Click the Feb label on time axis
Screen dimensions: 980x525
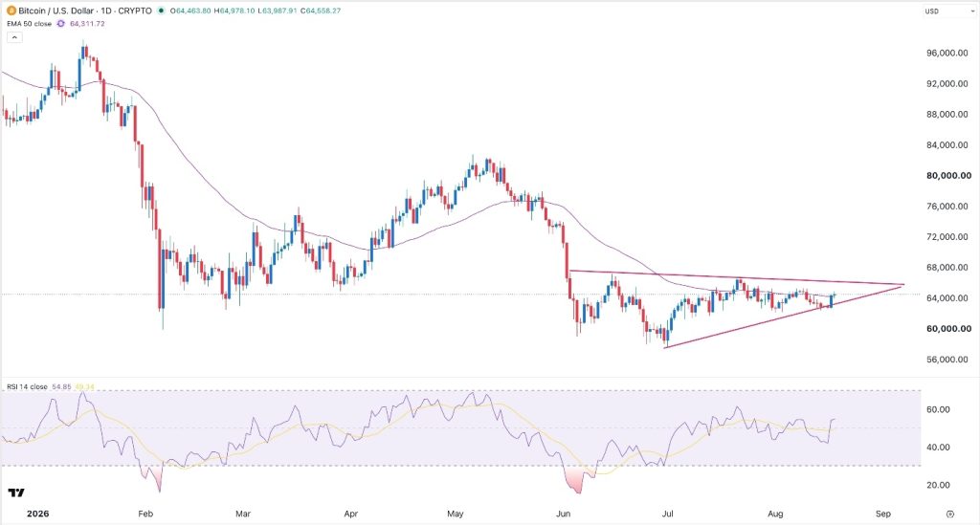[145, 514]
